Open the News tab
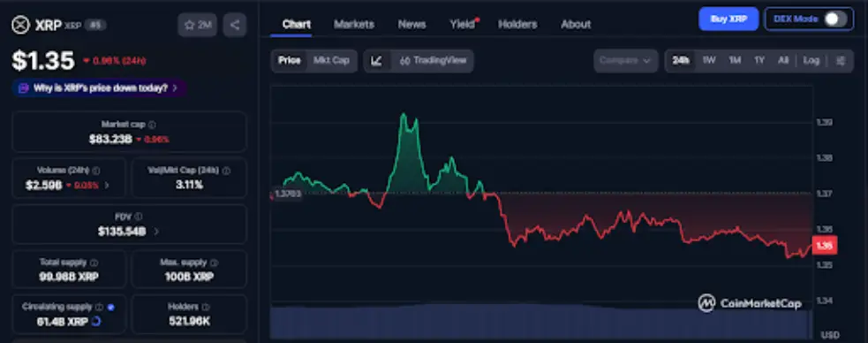Screen dimensions: 868x343 [x=411, y=25]
